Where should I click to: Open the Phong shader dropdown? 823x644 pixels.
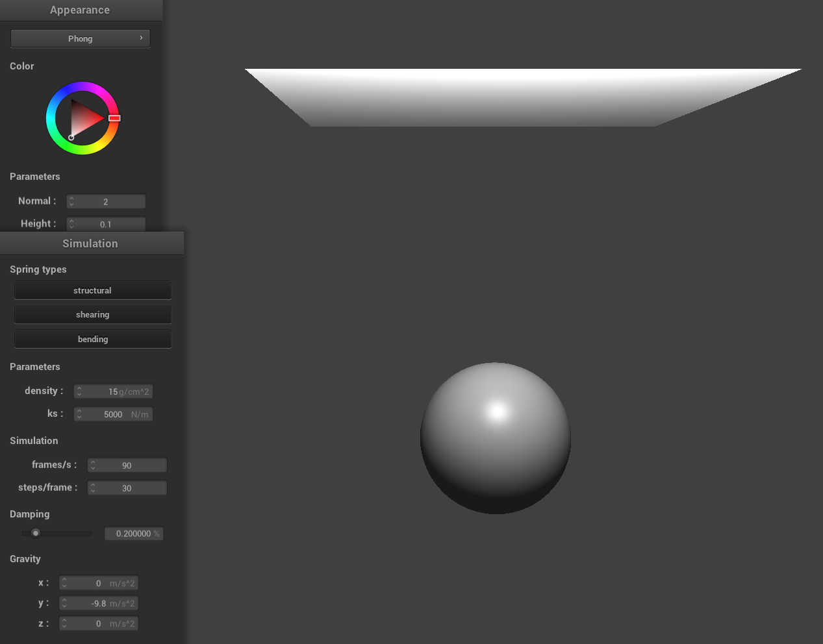pos(80,38)
